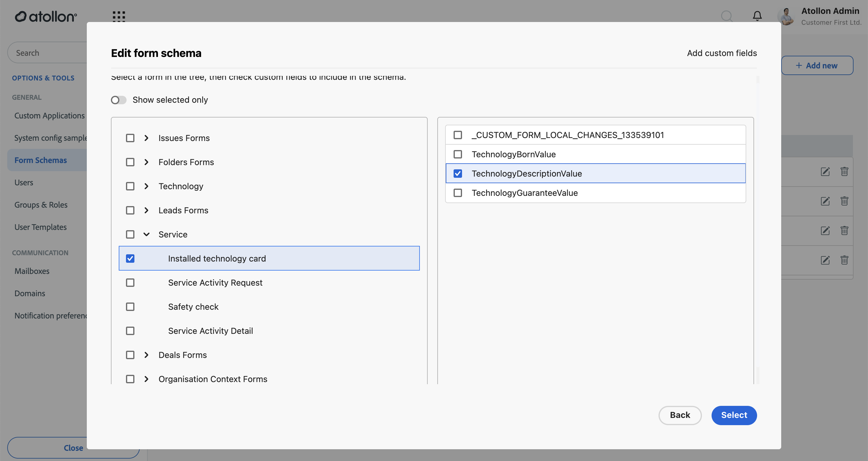
Task: Uncheck TechnologyDescriptionValue checkbox
Action: tap(458, 174)
